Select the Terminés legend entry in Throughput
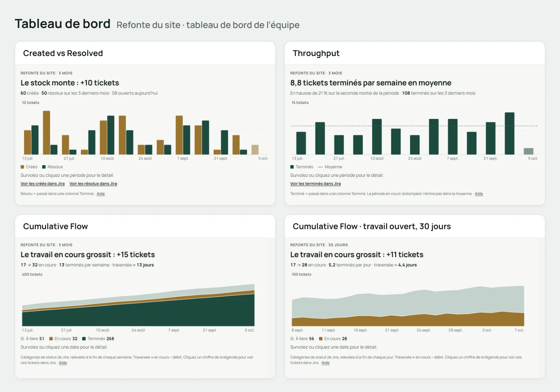This screenshot has width=560, height=392. point(302,167)
